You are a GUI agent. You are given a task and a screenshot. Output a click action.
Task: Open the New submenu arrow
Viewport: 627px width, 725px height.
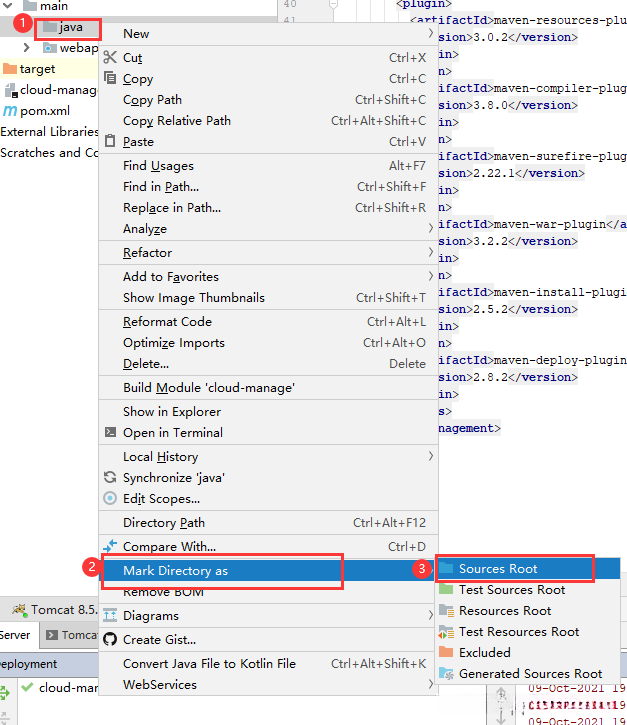[430, 33]
